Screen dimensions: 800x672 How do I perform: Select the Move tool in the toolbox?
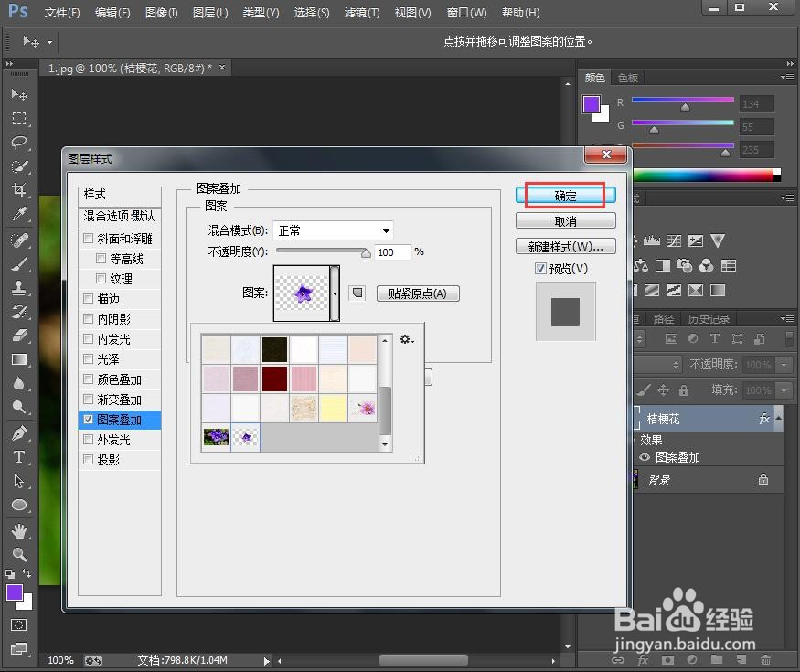(19, 94)
